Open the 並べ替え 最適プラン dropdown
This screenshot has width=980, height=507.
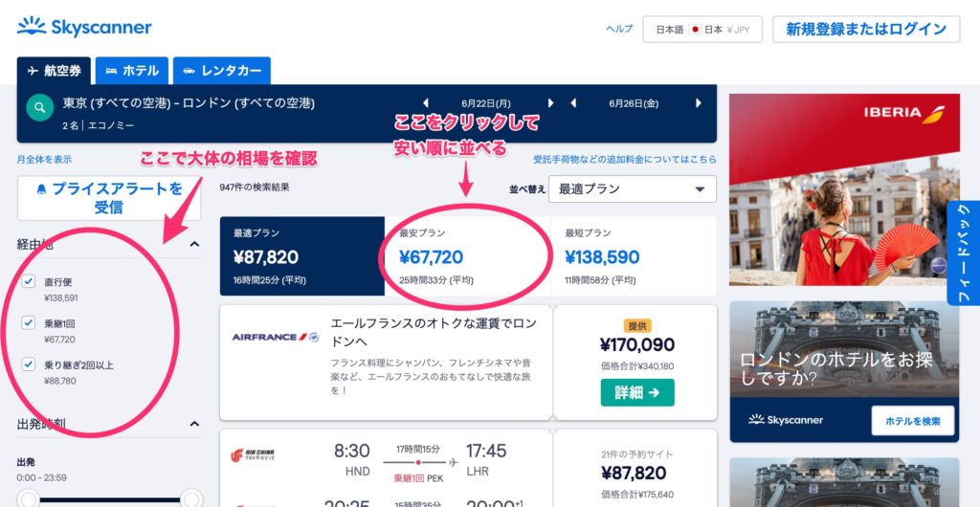tap(633, 189)
